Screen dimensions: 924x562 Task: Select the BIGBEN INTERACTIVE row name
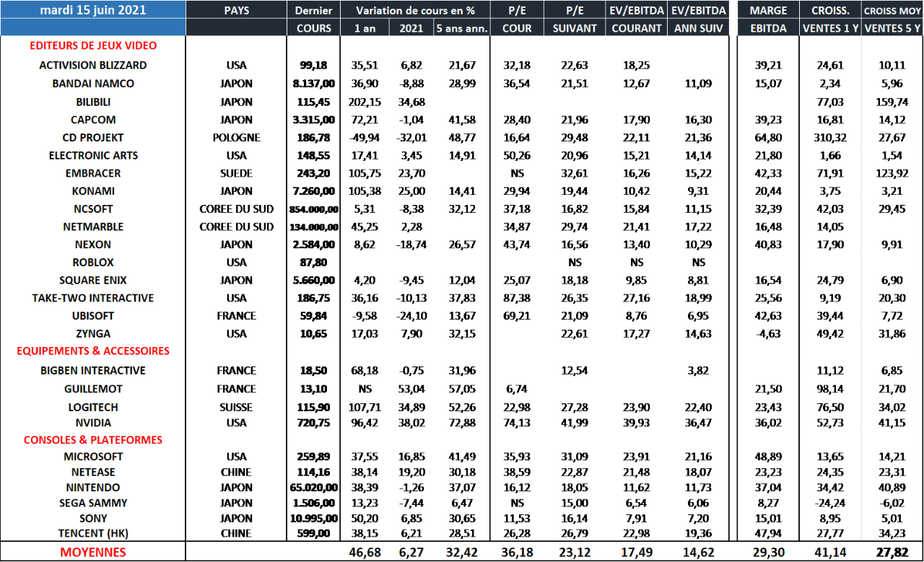point(93,371)
